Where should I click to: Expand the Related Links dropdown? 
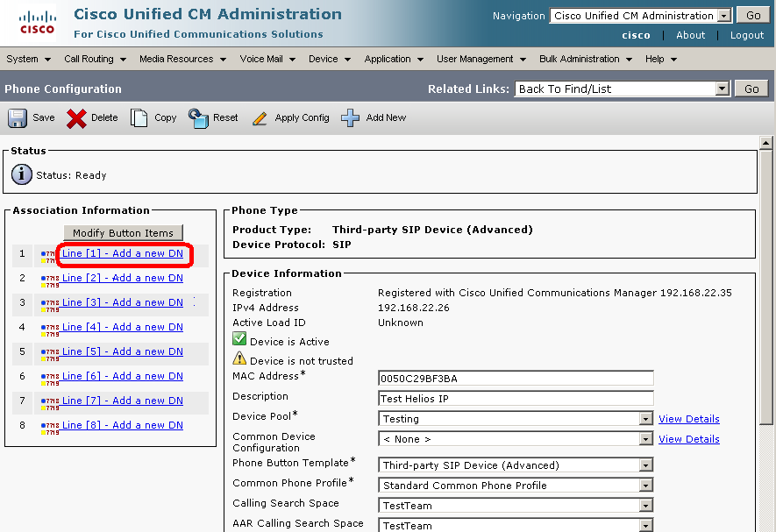pyautogui.click(x=722, y=89)
